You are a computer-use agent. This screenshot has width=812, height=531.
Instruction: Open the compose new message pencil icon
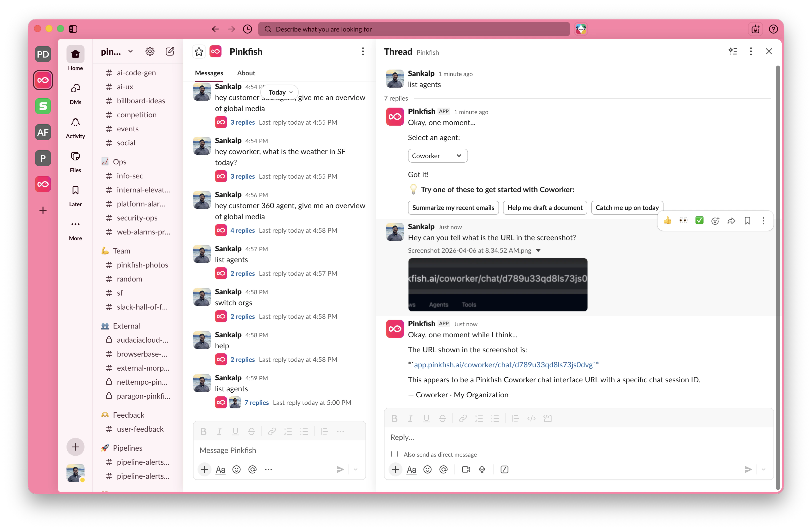pyautogui.click(x=169, y=51)
